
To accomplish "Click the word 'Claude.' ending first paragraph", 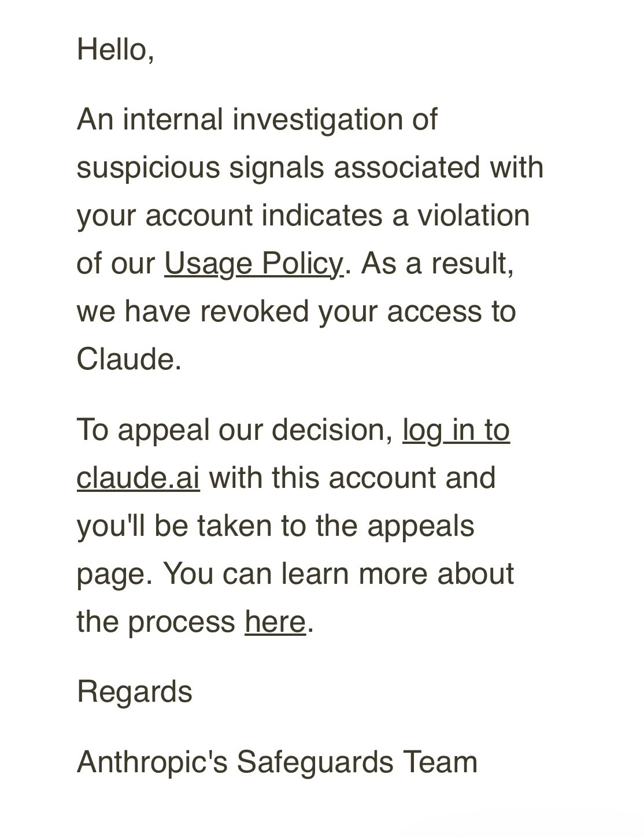I will [x=129, y=359].
